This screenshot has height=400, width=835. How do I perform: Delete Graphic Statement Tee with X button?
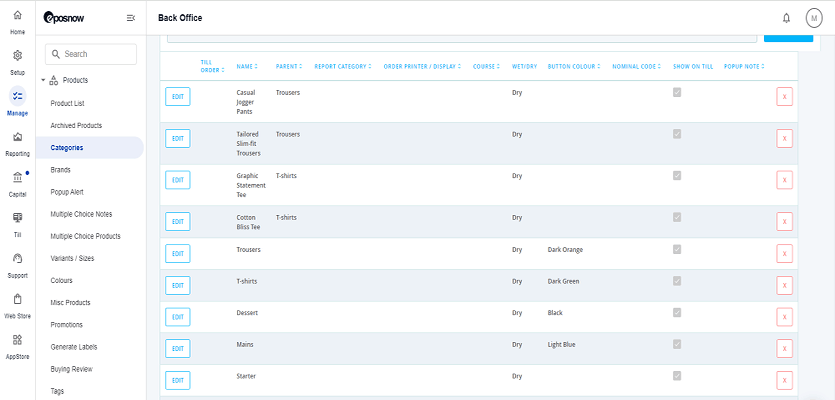[x=784, y=180]
